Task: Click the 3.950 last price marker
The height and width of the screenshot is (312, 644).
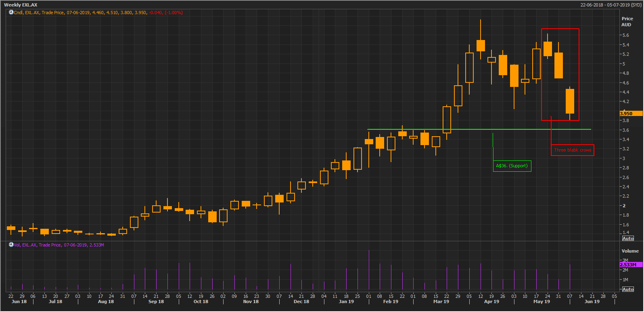Action: click(x=631, y=114)
